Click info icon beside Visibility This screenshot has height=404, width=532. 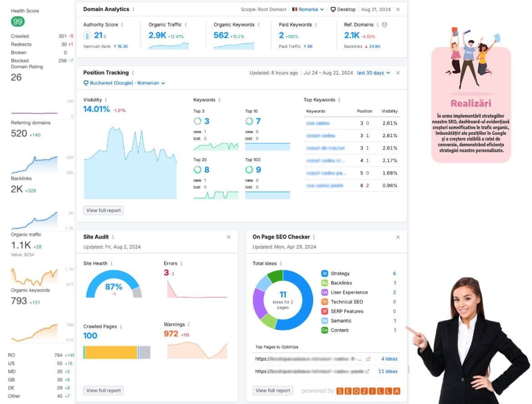coord(106,100)
